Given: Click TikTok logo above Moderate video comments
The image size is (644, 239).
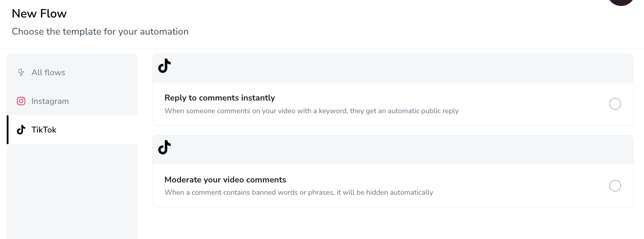Looking at the screenshot, I should tap(165, 147).
